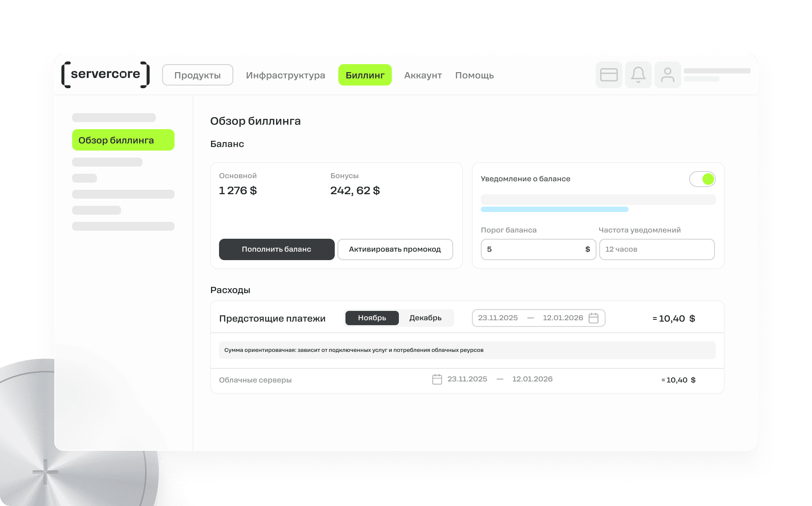Viewport: 812px width, 506px height.
Task: Click the Пополнить баланс button
Action: point(277,249)
